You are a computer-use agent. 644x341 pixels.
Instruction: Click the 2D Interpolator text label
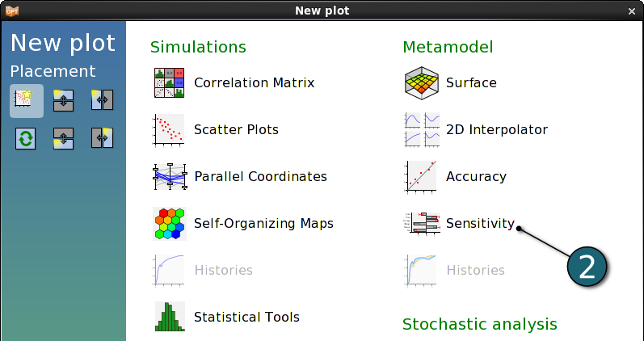coord(497,130)
